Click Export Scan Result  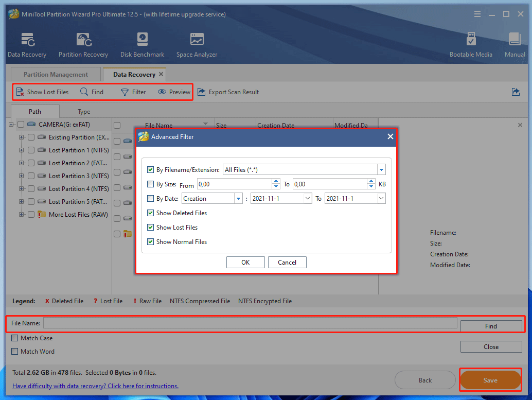[228, 92]
